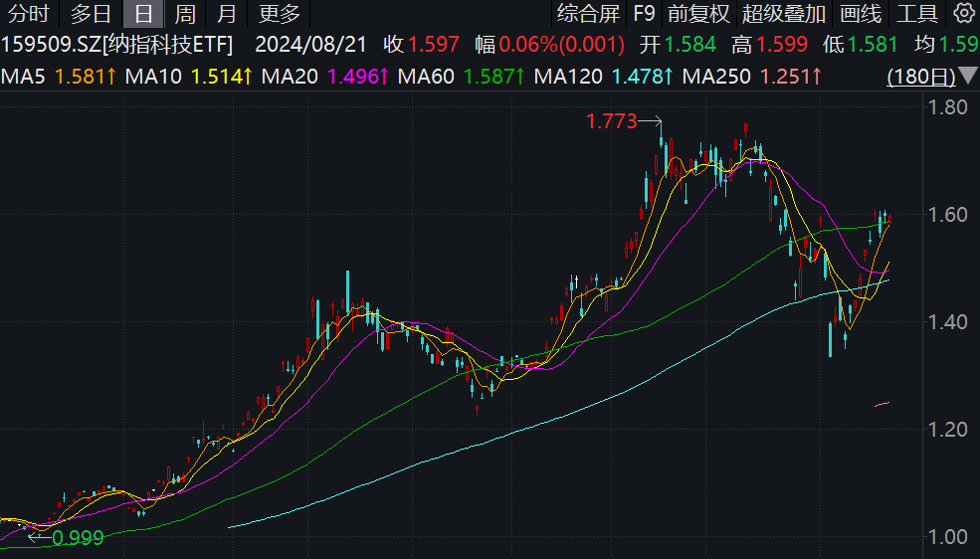Select the MA5 1.581 indicator label

click(x=59, y=77)
